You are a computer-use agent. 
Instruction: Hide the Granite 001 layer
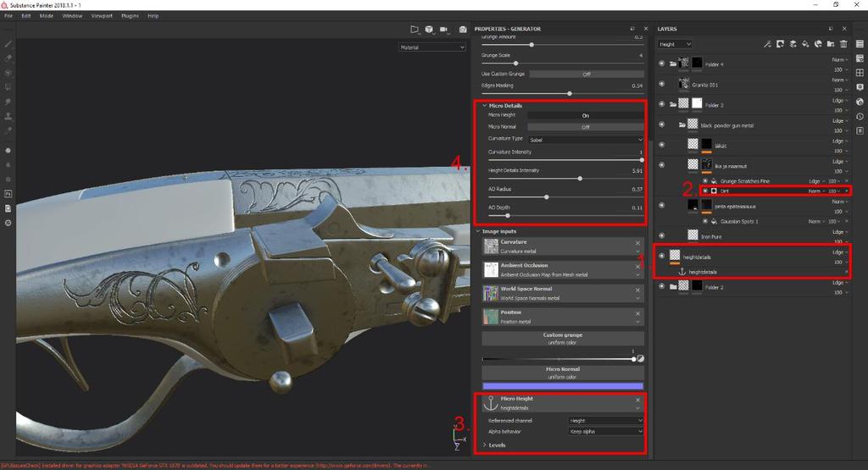tap(661, 84)
